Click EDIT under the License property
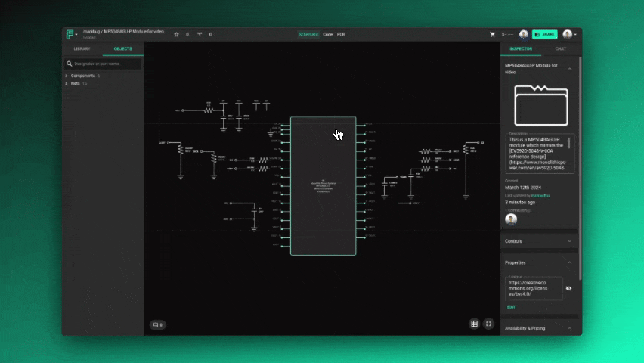644x363 pixels. pos(511,307)
